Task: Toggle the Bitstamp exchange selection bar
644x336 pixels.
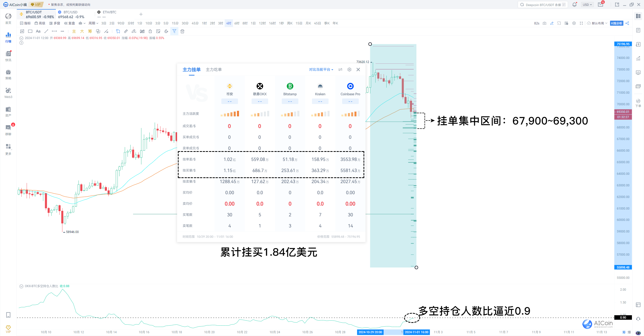Action: [290, 101]
